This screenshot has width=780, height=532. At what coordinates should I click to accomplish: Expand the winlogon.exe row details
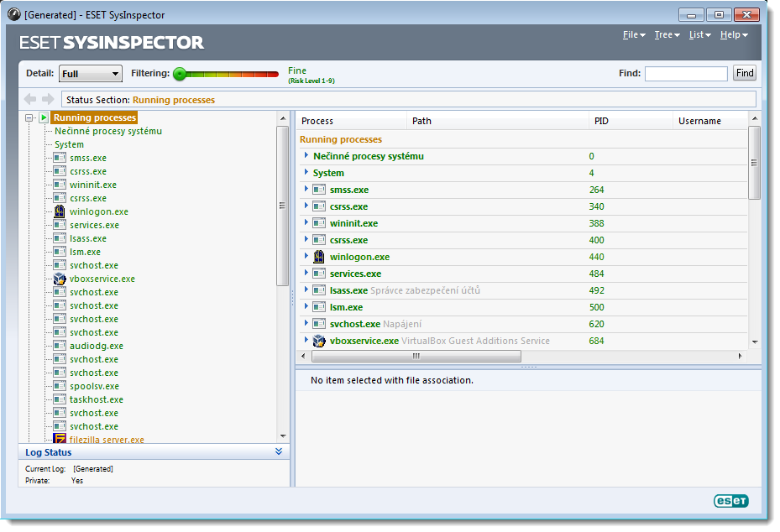pos(306,257)
